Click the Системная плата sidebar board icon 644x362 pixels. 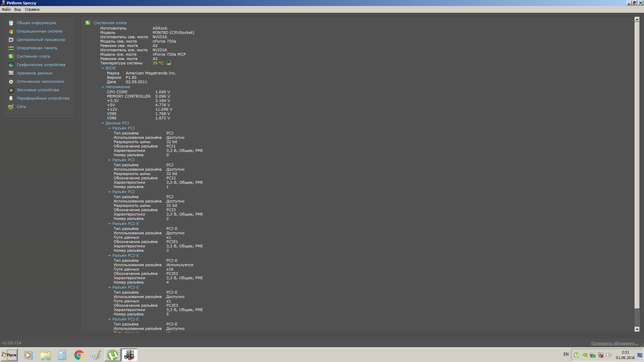(11, 56)
